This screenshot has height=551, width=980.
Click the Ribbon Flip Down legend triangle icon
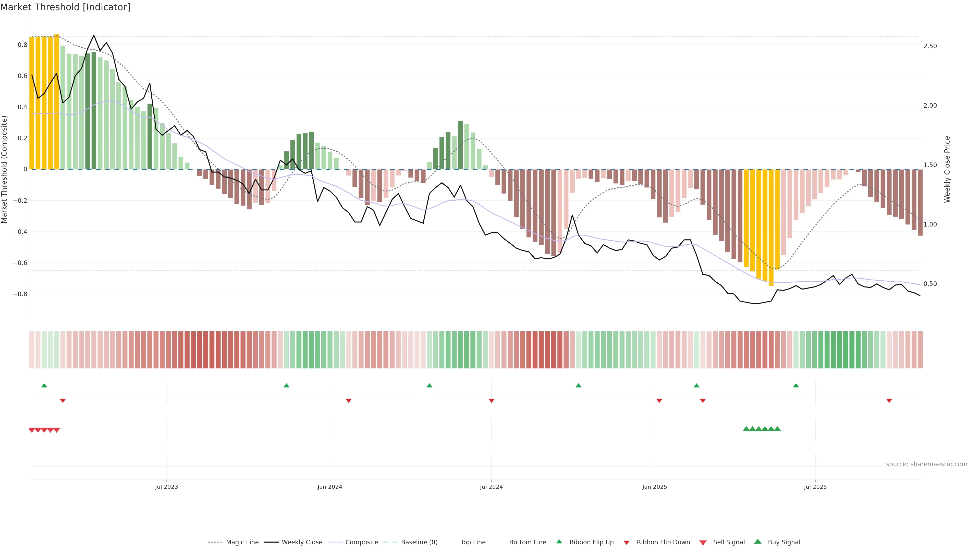click(626, 543)
